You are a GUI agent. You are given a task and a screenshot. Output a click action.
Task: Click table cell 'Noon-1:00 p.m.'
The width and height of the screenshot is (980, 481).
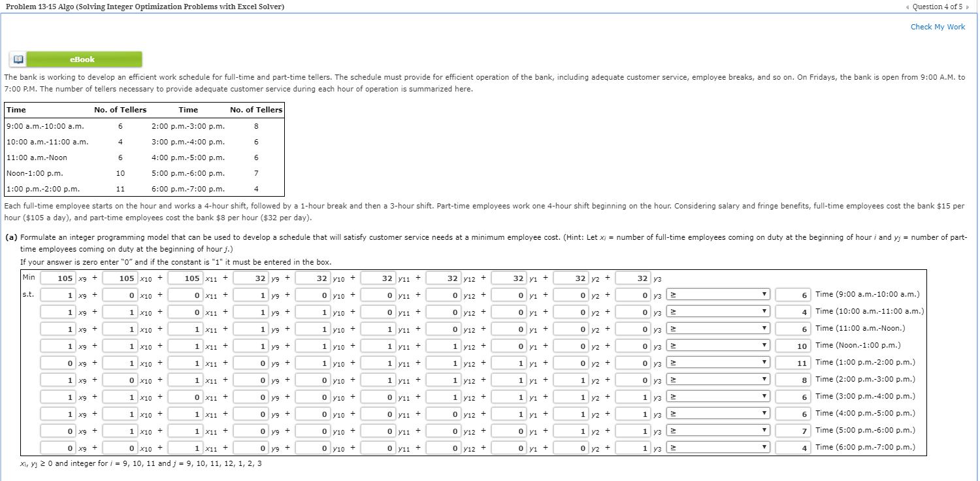35,173
